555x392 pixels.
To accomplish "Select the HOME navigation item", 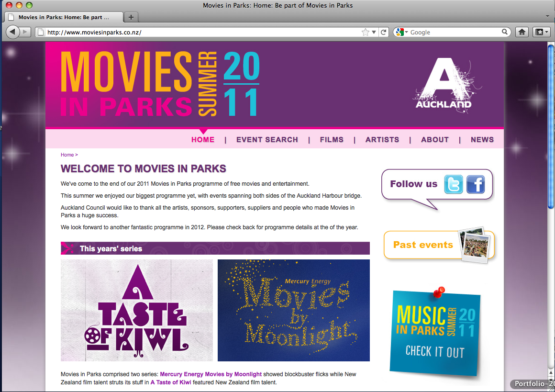I will (x=203, y=140).
